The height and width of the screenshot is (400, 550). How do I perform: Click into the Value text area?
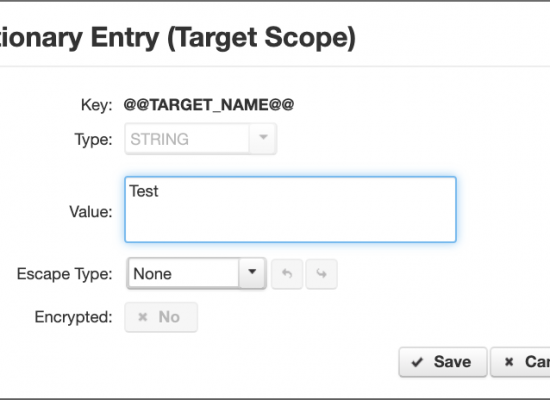pyautogui.click(x=290, y=209)
